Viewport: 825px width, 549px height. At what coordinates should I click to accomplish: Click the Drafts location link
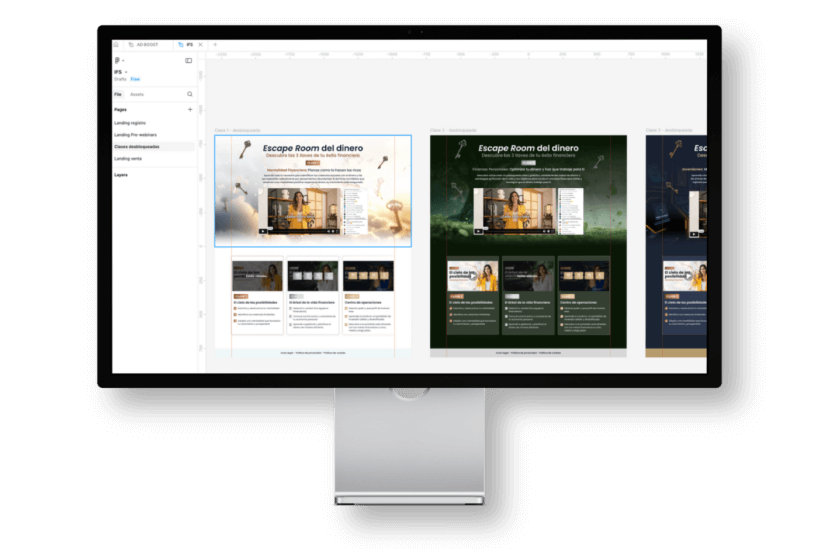[x=120, y=79]
